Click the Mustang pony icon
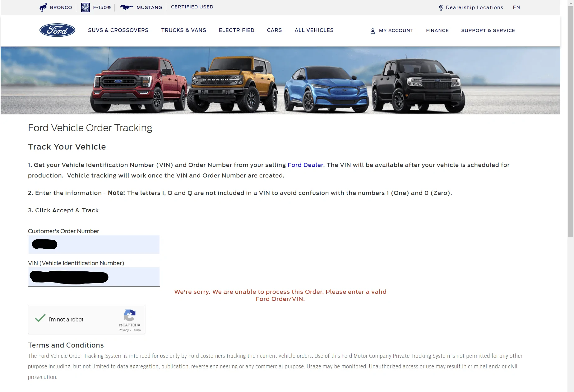This screenshot has width=574, height=392. click(x=127, y=7)
